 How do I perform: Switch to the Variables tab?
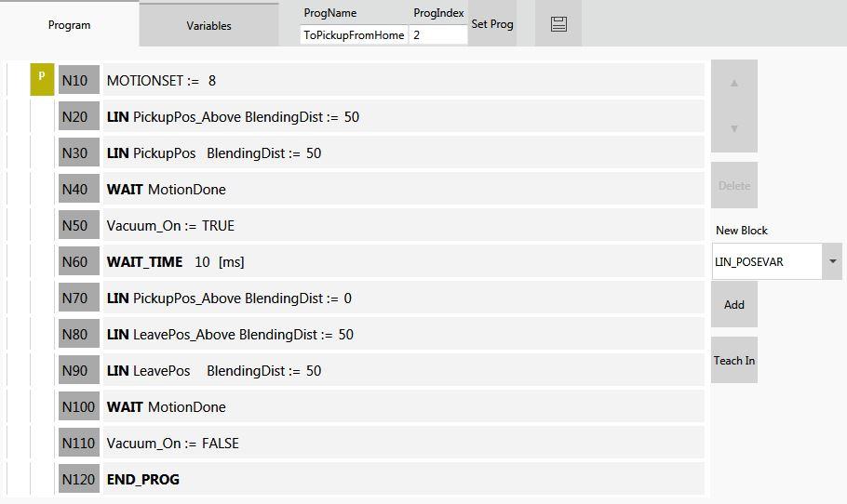point(208,25)
